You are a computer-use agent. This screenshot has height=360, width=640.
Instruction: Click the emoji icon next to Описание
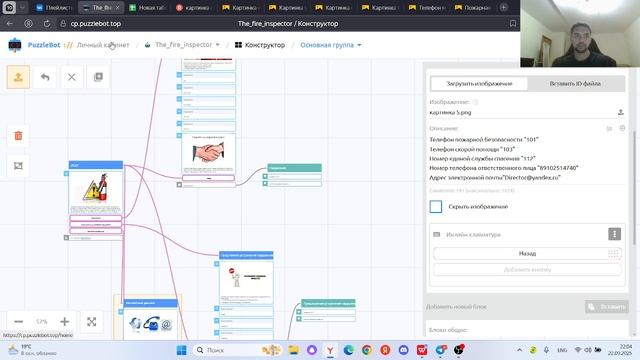[x=622, y=128]
